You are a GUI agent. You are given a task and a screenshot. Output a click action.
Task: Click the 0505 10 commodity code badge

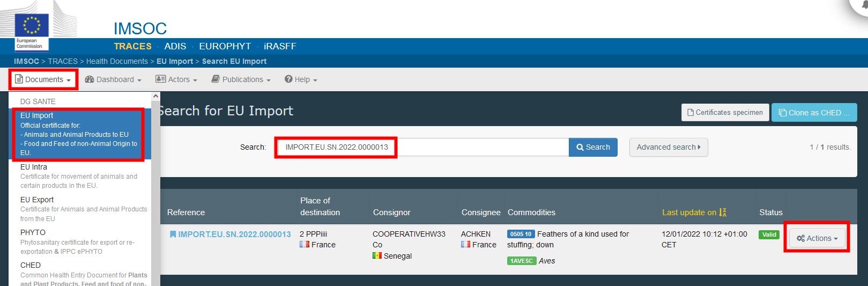521,234
